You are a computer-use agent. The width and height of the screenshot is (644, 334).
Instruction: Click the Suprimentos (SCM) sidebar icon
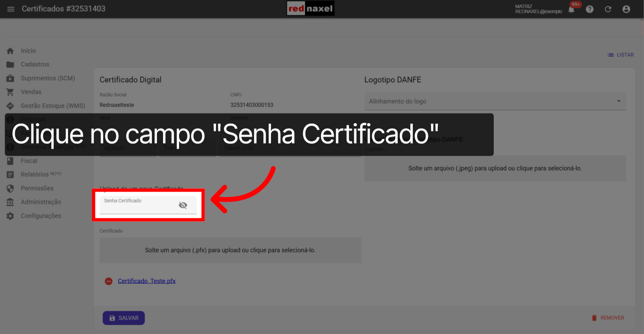click(10, 78)
